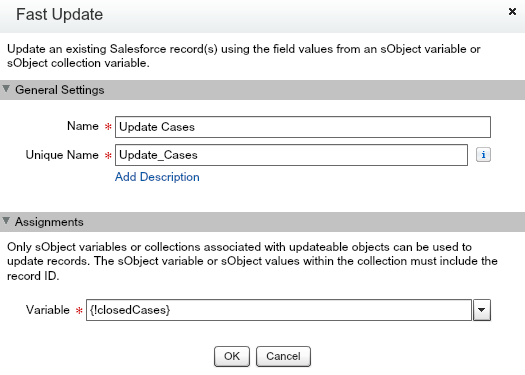525x375 pixels.
Task: Click the red asterisk beside Unique Name
Action: coord(108,155)
